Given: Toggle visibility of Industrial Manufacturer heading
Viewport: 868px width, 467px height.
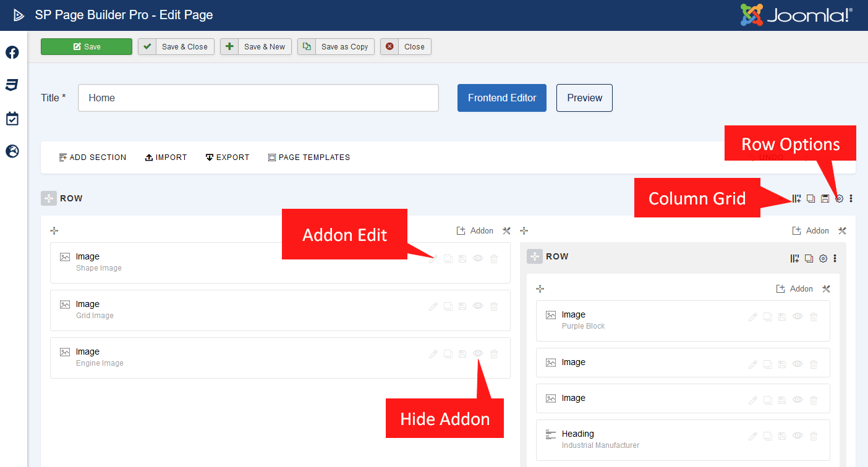Looking at the screenshot, I should pyautogui.click(x=798, y=436).
